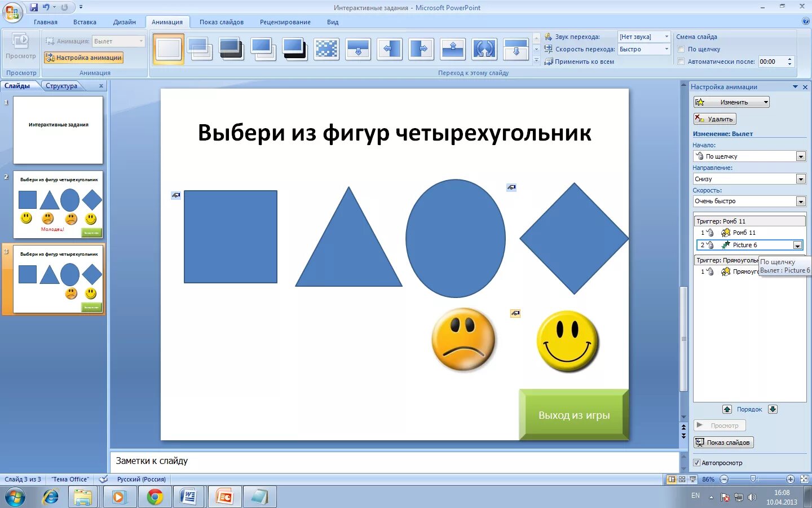Select the sad orange smiley picture

click(x=463, y=340)
